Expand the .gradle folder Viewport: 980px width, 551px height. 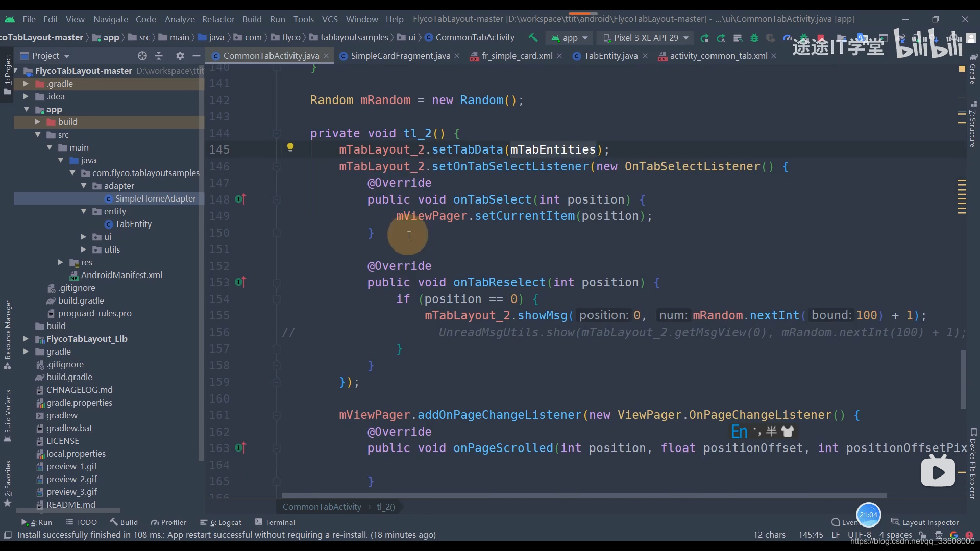pyautogui.click(x=26, y=84)
